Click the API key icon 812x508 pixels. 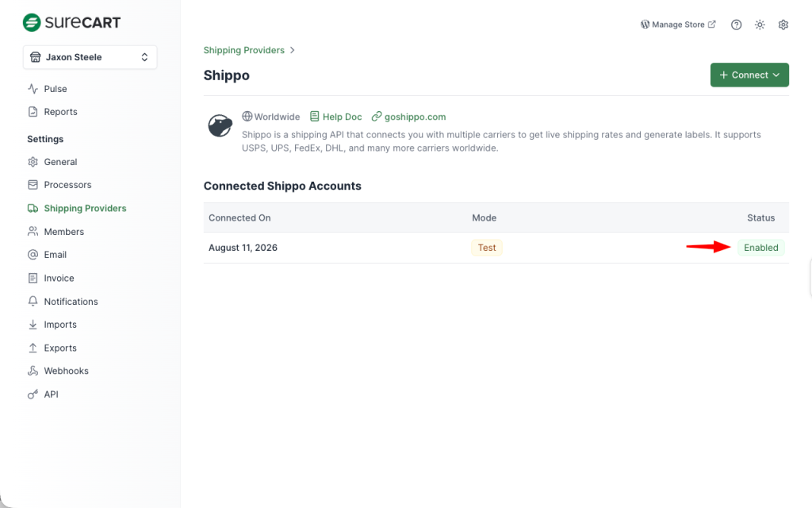point(33,394)
